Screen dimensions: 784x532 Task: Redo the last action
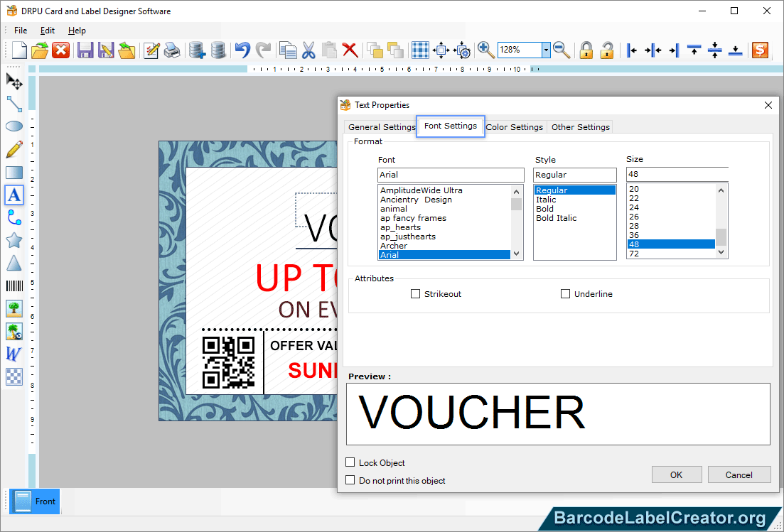263,50
